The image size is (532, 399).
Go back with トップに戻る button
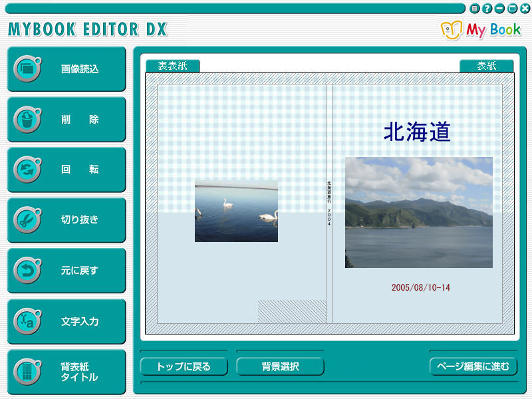pyautogui.click(x=184, y=366)
